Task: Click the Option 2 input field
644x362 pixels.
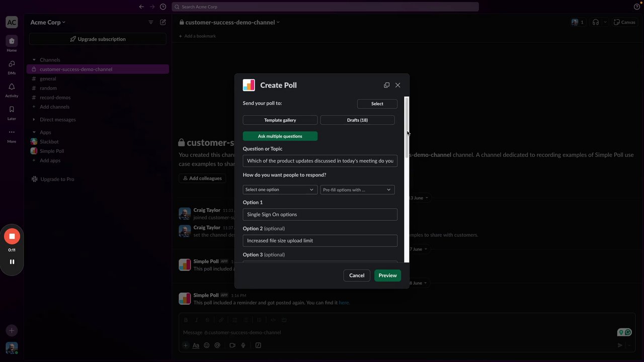Action: (320, 240)
